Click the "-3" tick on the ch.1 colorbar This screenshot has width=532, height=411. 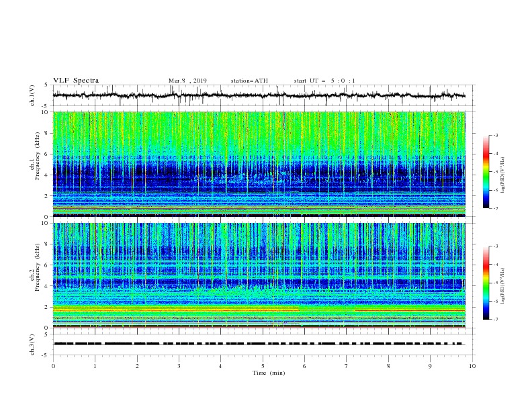point(496,135)
